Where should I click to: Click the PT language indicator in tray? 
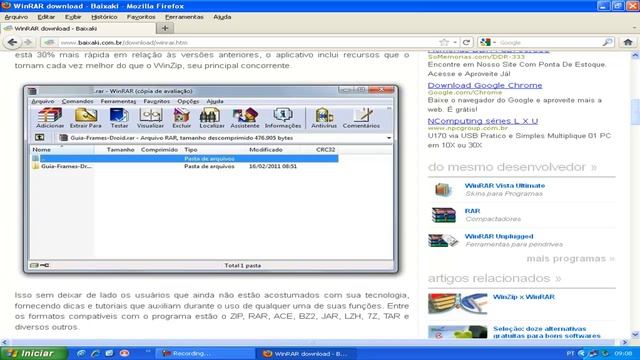tap(570, 353)
